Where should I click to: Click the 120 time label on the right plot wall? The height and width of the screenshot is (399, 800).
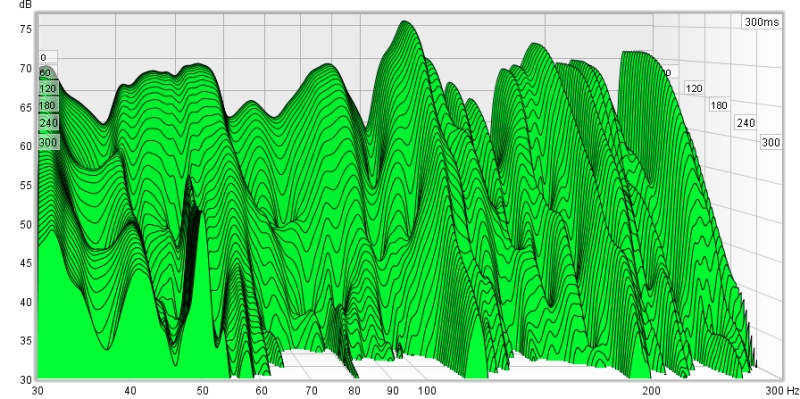click(694, 89)
